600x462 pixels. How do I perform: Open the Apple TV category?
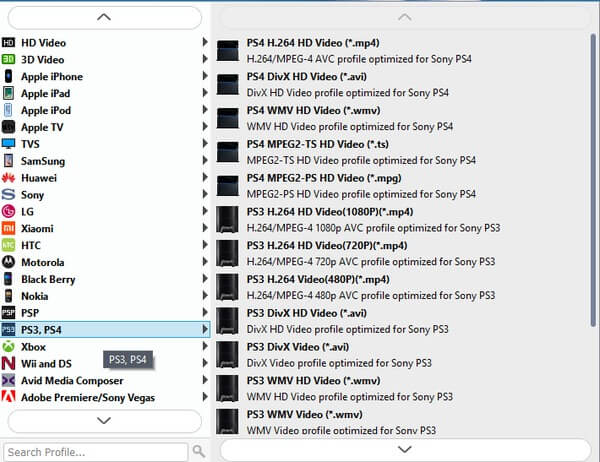coord(105,127)
